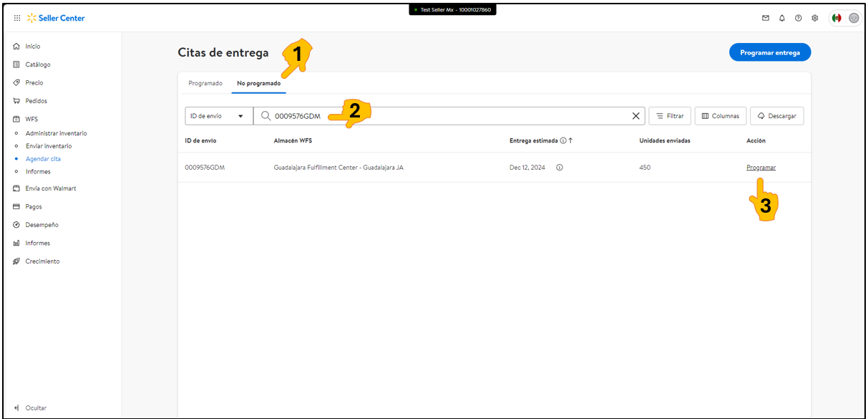Screen dimensions: 868x419
Task: Open the apps grid menu icon
Action: (x=17, y=18)
